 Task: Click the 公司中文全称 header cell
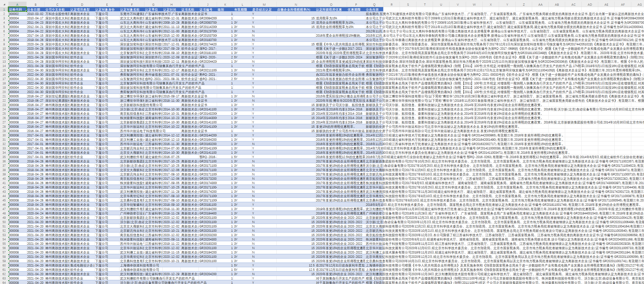click(57, 9)
